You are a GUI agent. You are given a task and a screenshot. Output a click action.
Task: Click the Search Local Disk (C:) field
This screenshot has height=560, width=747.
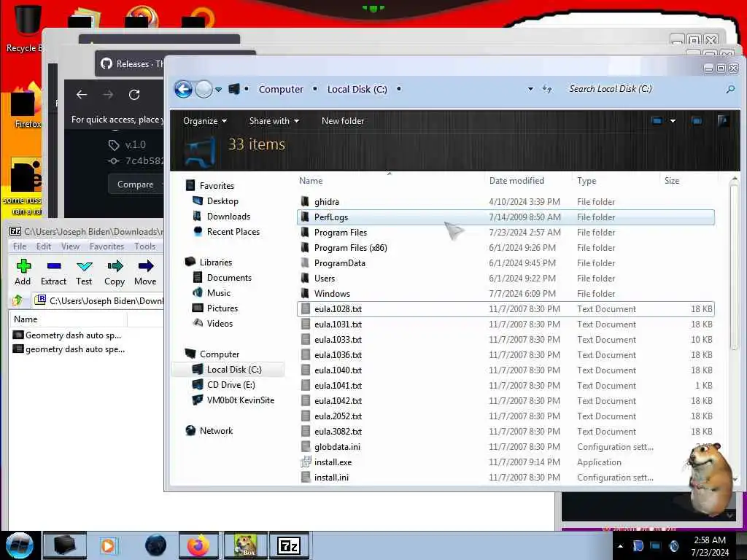pos(643,89)
